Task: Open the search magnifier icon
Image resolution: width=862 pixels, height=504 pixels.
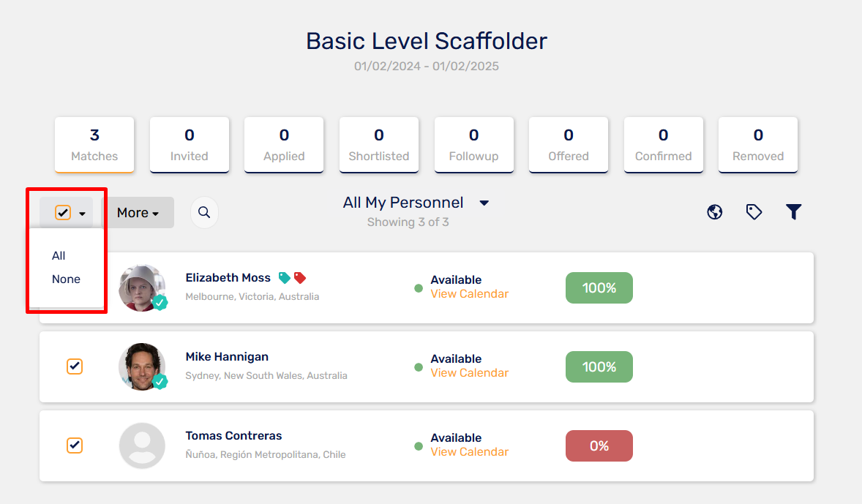Action: tap(204, 212)
